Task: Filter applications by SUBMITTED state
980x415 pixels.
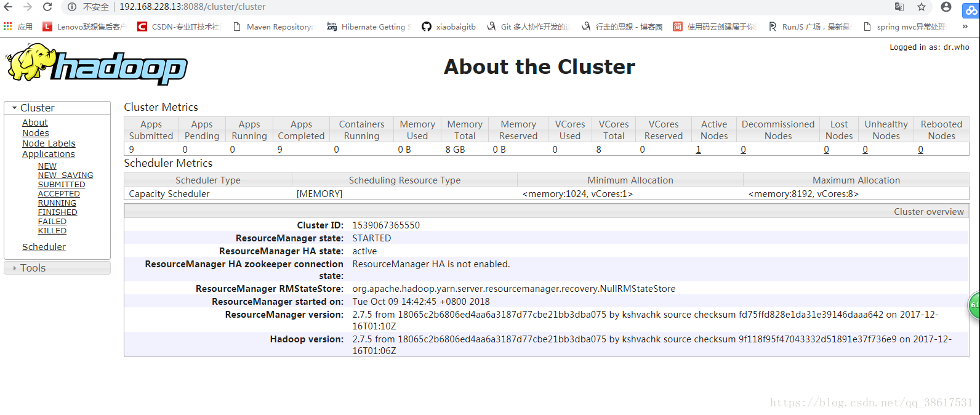Action: pos(62,185)
